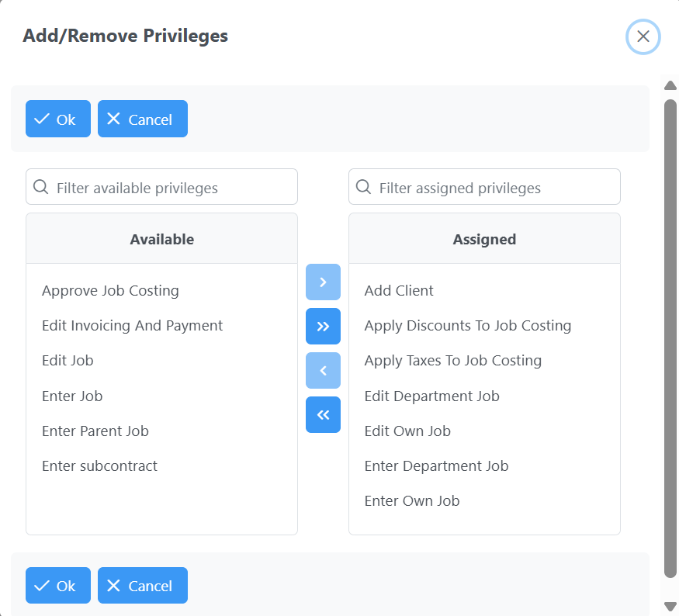Focus the Filter available privileges field
The width and height of the screenshot is (679, 616).
coord(171,188)
